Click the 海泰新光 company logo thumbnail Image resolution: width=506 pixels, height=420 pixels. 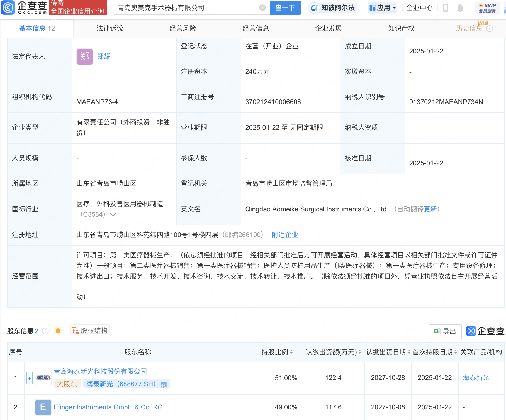43,378
